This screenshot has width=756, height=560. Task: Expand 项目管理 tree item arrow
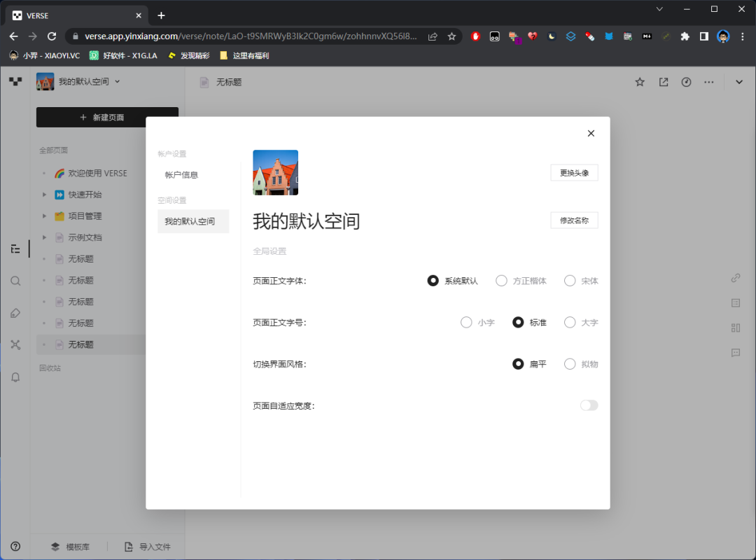click(44, 216)
